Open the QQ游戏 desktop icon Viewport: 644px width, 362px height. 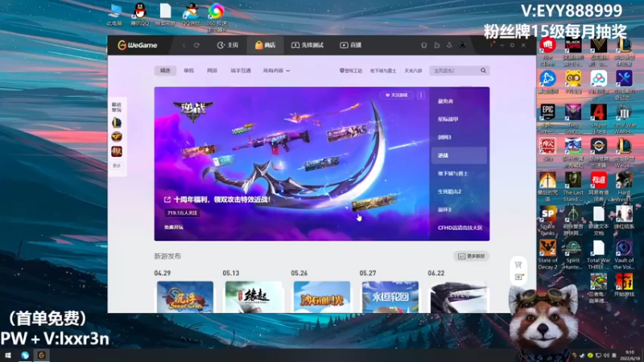(x=191, y=15)
